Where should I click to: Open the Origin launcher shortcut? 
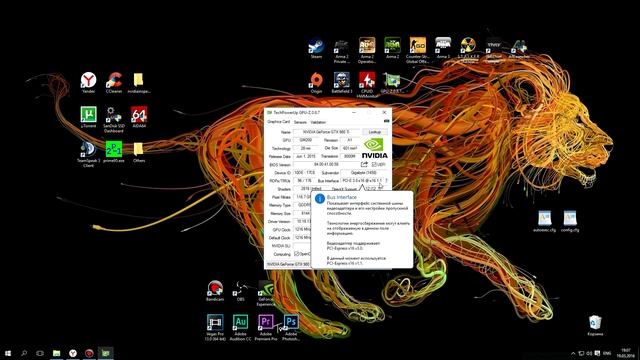pyautogui.click(x=316, y=83)
